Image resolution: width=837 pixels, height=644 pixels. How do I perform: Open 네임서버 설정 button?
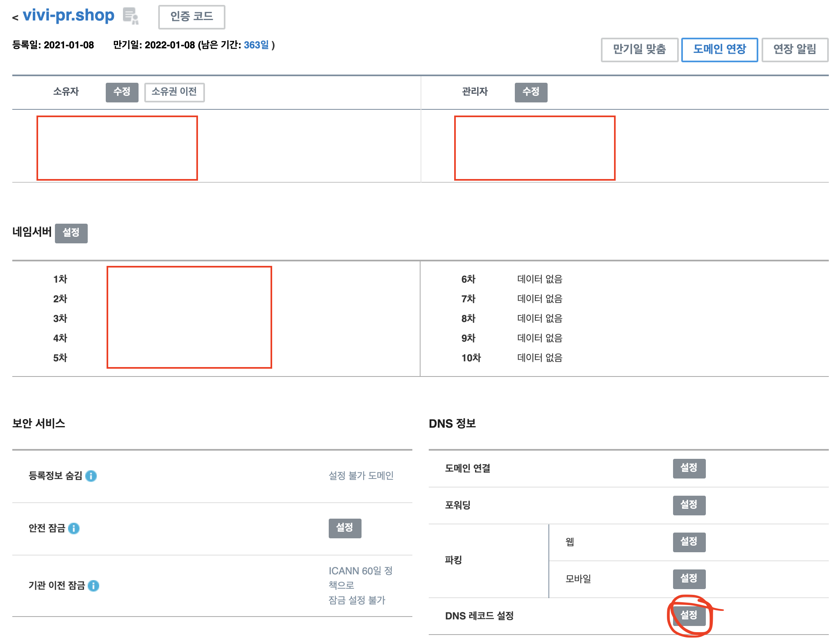(71, 233)
